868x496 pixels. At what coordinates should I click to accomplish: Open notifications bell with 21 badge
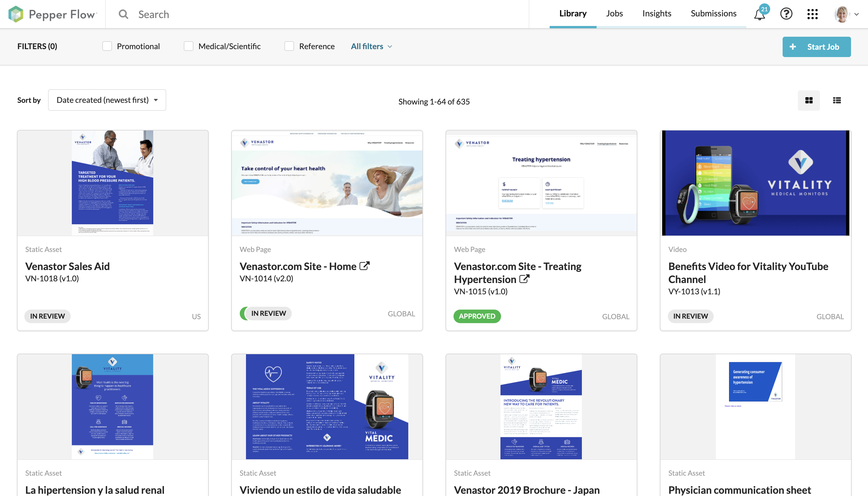tap(760, 14)
